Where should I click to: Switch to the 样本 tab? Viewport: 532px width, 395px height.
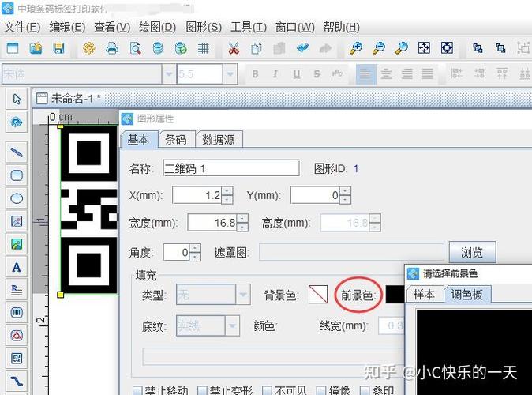(424, 295)
